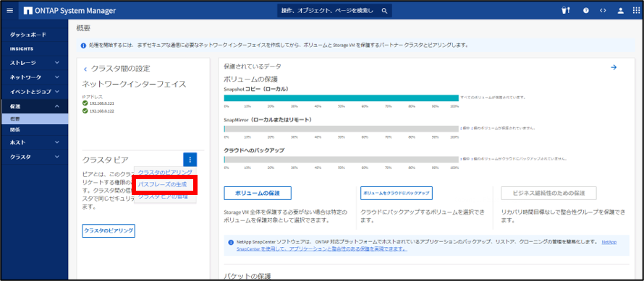
Task: Choose クラスタのピアリング in the dropdown menu
Action: tap(165, 172)
